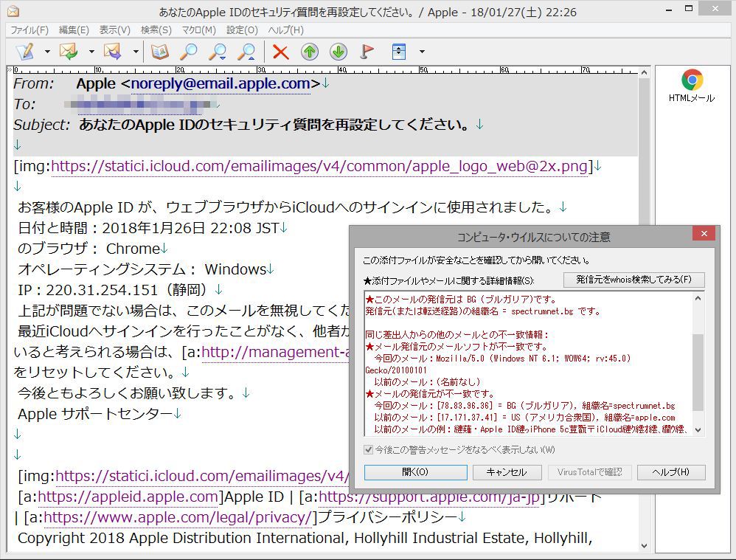The width and height of the screenshot is (736, 560).
Task: Click the detail list scrollbar down arrow in dialog
Action: click(698, 429)
